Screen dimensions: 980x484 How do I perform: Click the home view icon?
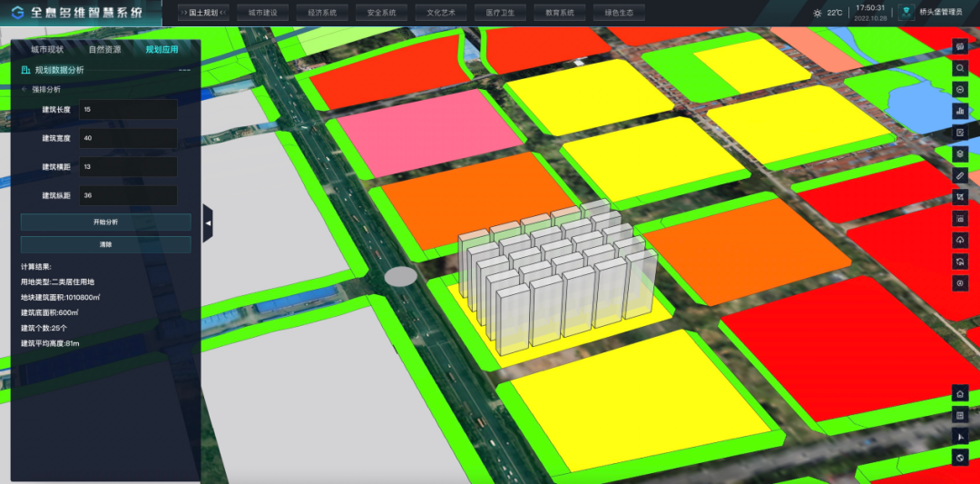[960, 393]
